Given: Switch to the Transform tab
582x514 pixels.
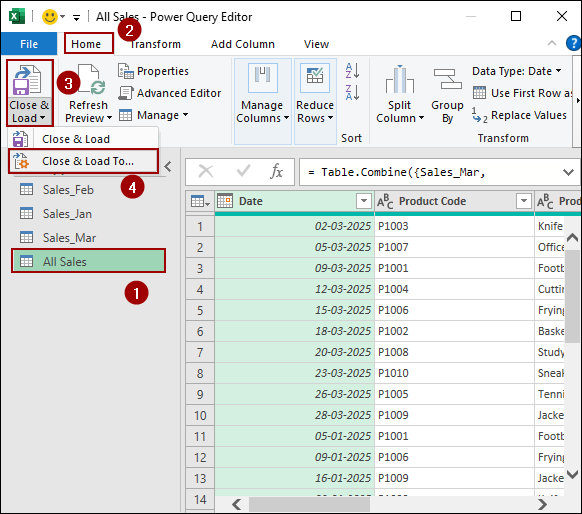Looking at the screenshot, I should (155, 44).
